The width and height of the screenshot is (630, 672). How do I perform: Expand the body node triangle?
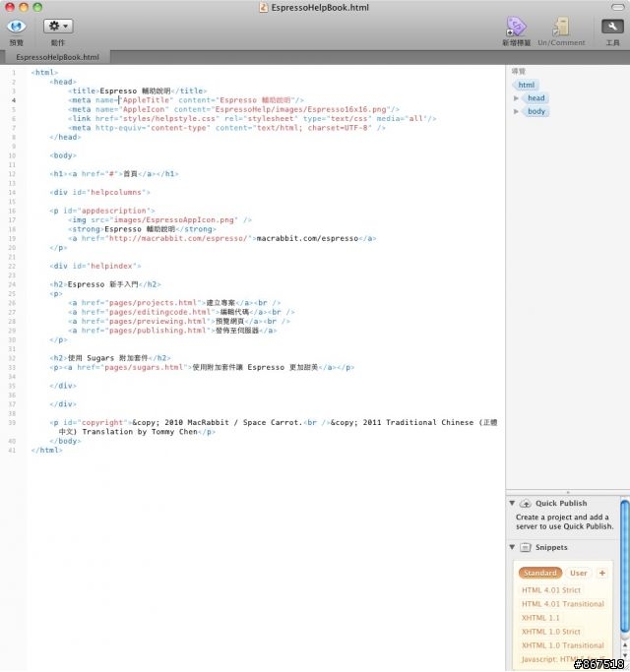coord(516,111)
